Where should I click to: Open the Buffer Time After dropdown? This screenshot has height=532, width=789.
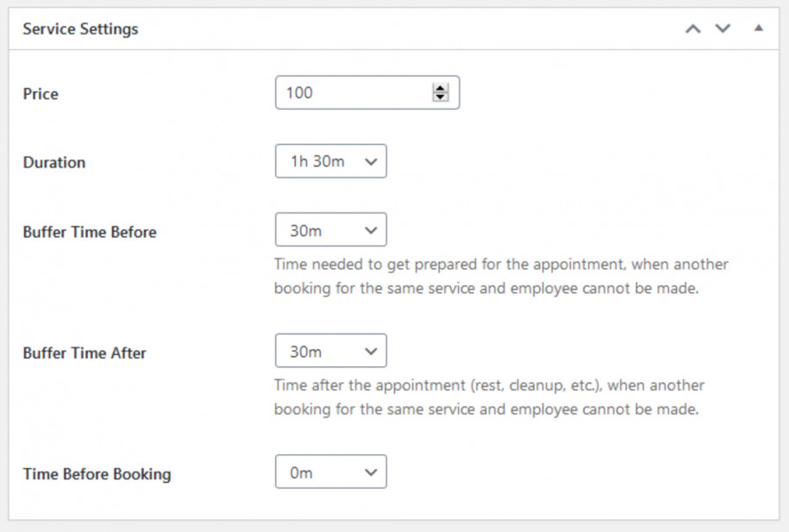[x=330, y=350]
